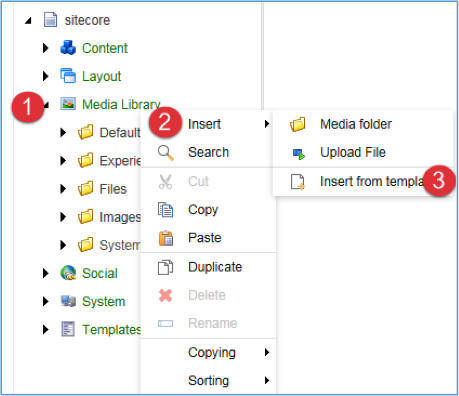Click the Paste clipboard icon
Screen dimensions: 459x396
[x=166, y=238]
